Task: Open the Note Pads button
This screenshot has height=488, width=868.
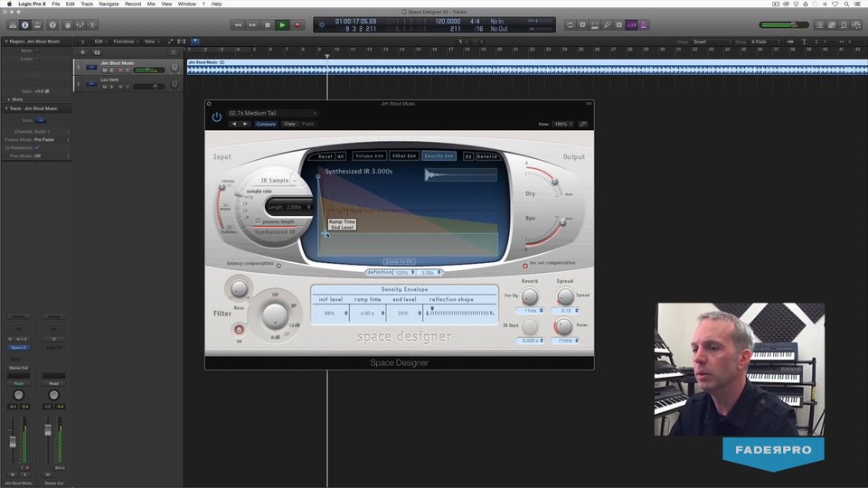Action: 832,25
